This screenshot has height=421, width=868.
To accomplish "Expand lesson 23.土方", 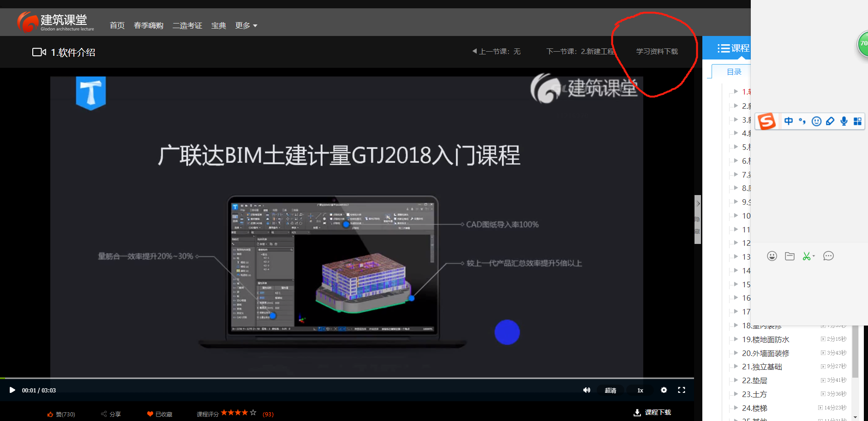I will click(x=736, y=394).
